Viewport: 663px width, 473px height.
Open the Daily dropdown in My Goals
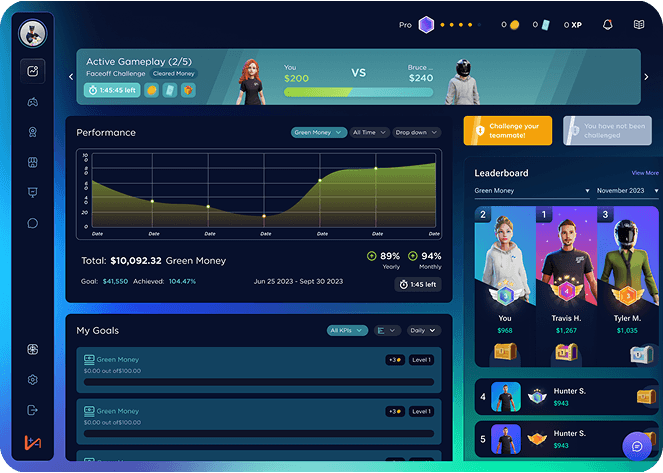(x=423, y=330)
